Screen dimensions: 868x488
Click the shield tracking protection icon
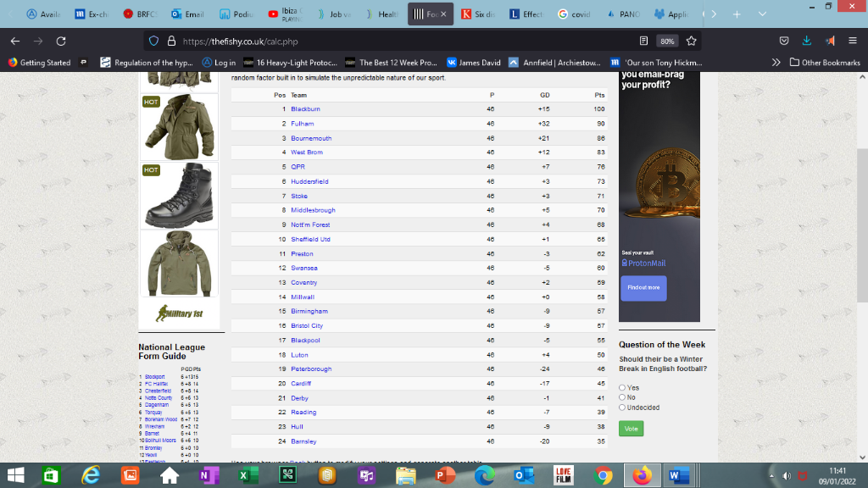pyautogui.click(x=154, y=41)
